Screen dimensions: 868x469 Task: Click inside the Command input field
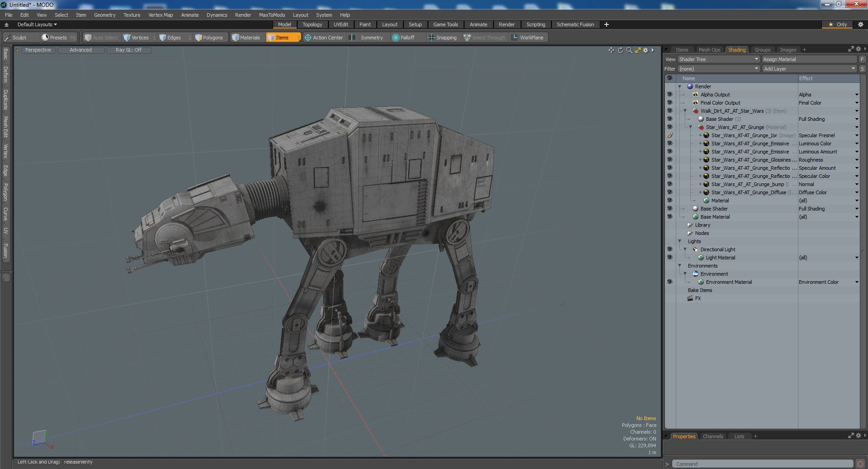click(763, 464)
